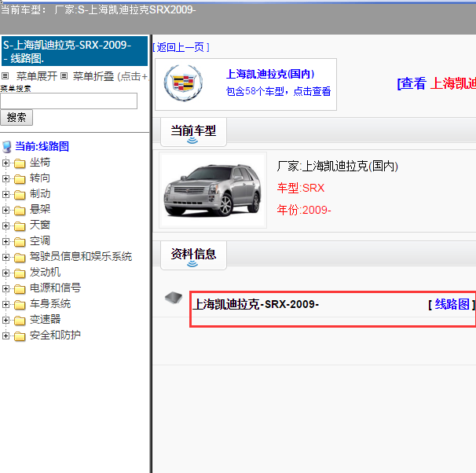Select the 当前车型 tab

click(193, 132)
